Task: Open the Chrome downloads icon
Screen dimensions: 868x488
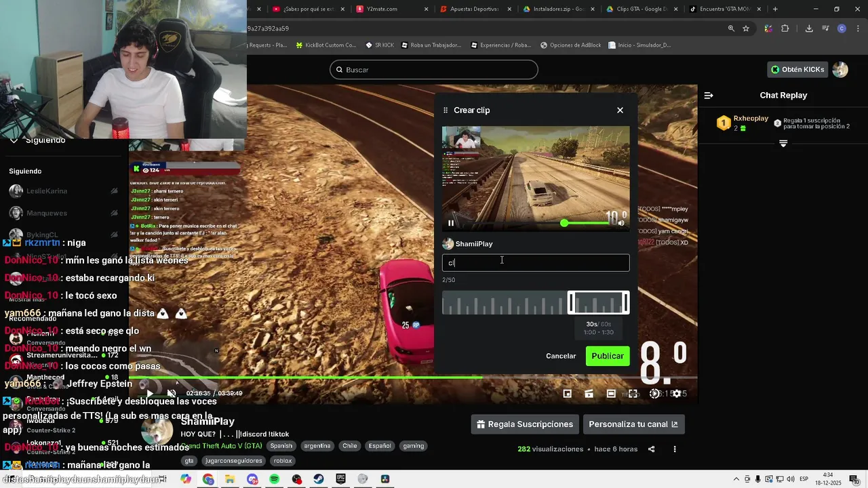Action: (809, 28)
